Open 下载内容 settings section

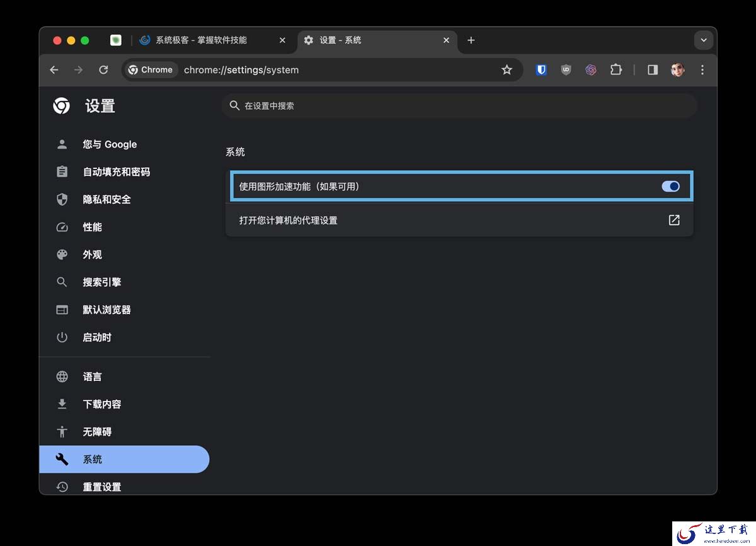point(124,404)
